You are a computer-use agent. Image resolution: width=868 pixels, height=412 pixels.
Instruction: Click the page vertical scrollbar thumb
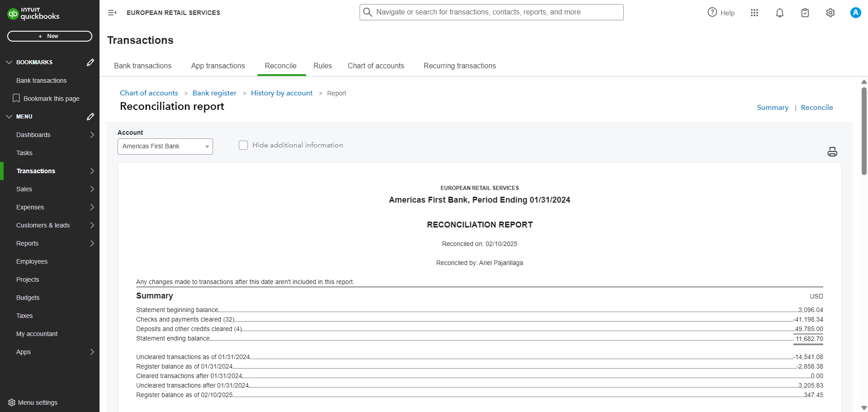(x=864, y=131)
